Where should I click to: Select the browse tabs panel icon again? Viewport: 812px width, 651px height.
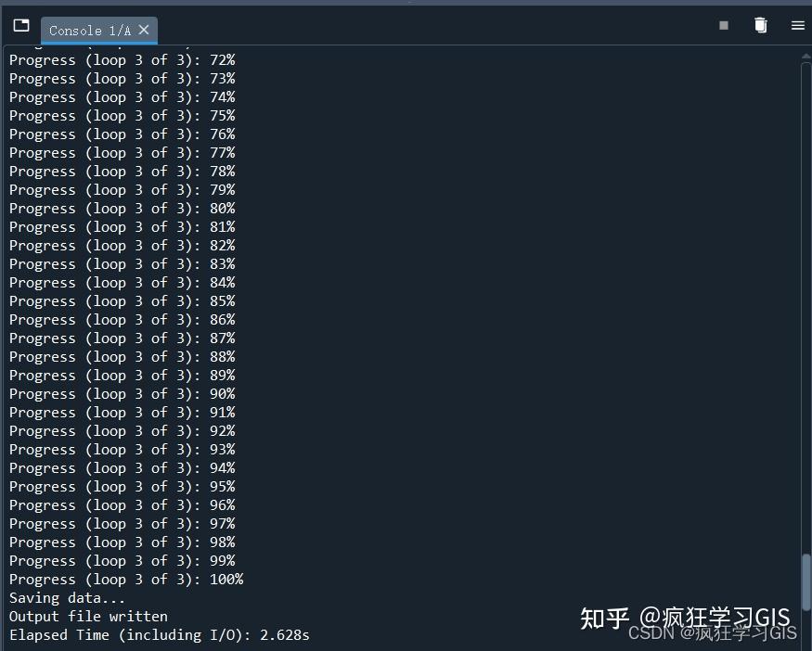[20, 25]
